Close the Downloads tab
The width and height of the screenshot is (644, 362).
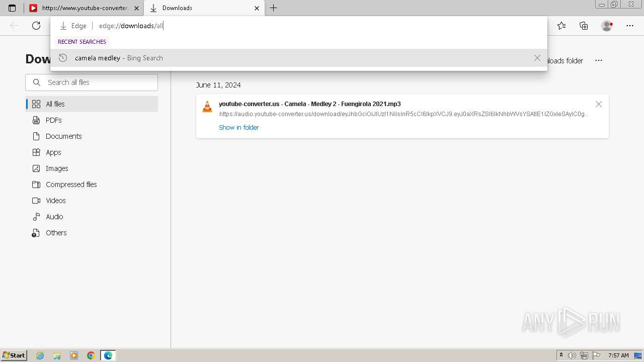(x=257, y=8)
